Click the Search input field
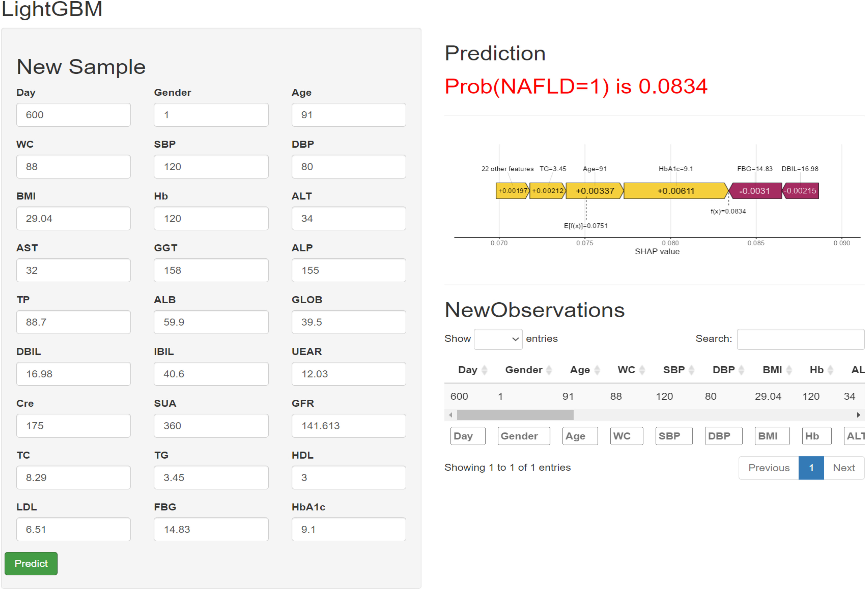Image resolution: width=868 pixels, height=590 pixels. click(x=800, y=339)
